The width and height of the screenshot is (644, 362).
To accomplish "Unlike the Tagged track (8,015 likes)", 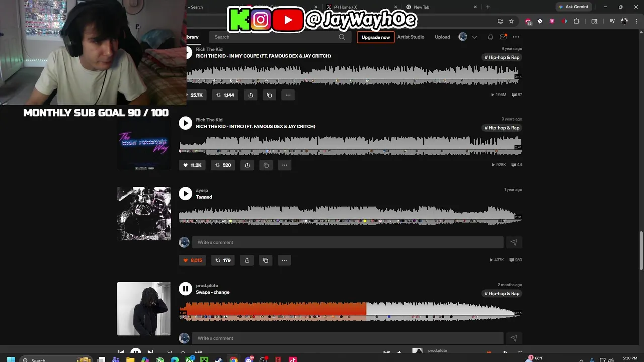I will pyautogui.click(x=192, y=260).
